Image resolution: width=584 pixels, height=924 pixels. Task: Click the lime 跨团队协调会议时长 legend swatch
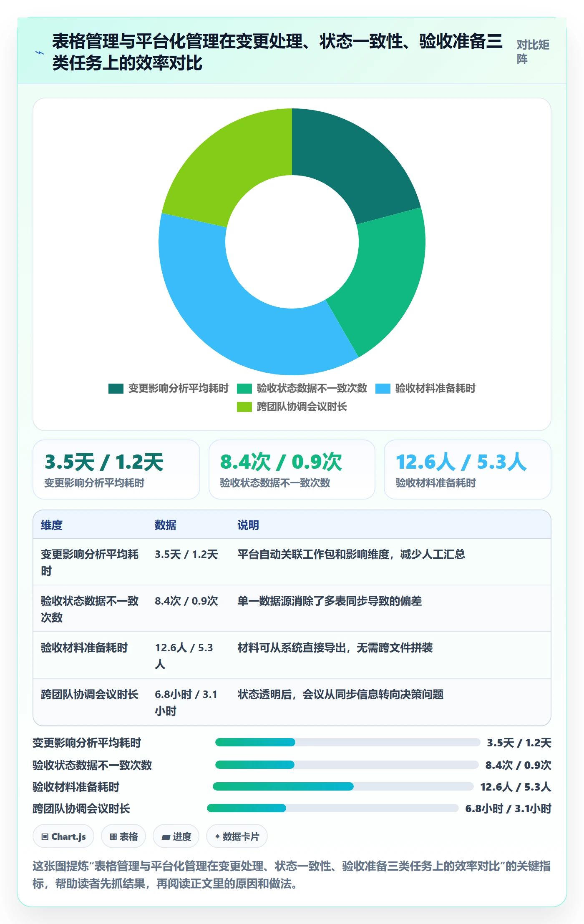tap(244, 407)
